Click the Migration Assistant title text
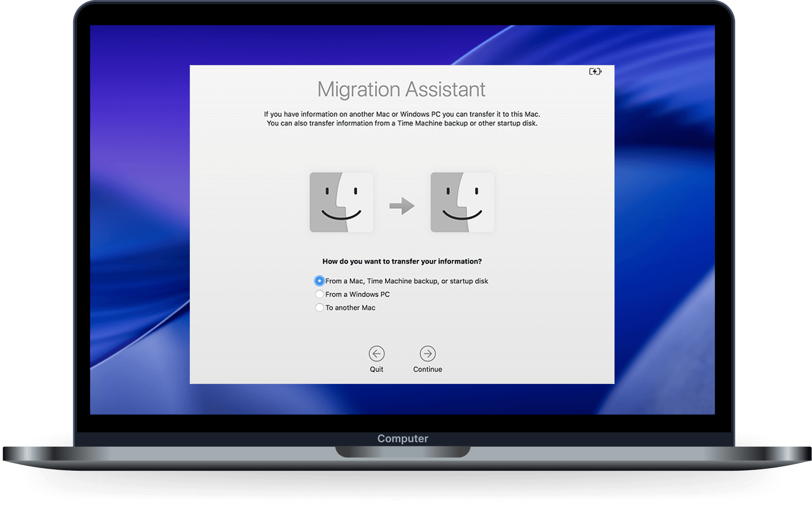812x505 pixels. click(402, 89)
